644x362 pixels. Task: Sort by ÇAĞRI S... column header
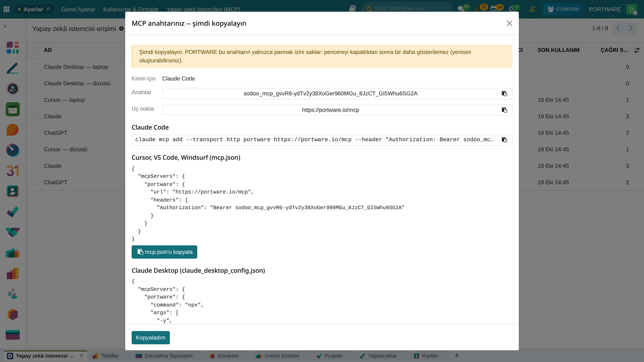click(614, 50)
